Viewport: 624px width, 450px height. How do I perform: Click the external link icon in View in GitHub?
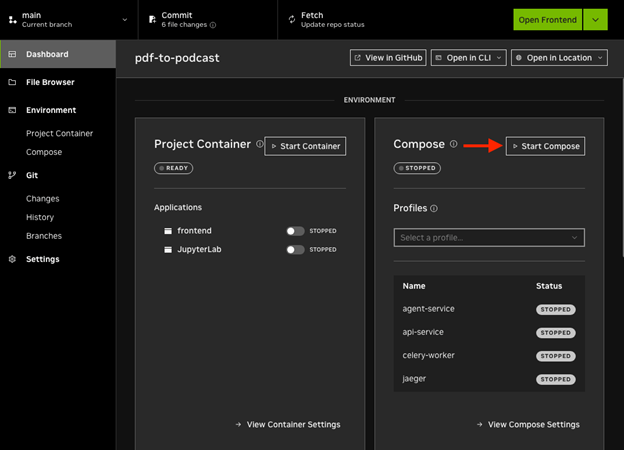coord(357,58)
